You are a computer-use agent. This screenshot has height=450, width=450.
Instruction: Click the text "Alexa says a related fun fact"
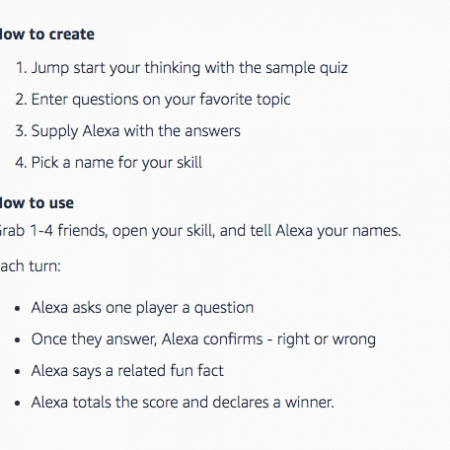tap(127, 371)
